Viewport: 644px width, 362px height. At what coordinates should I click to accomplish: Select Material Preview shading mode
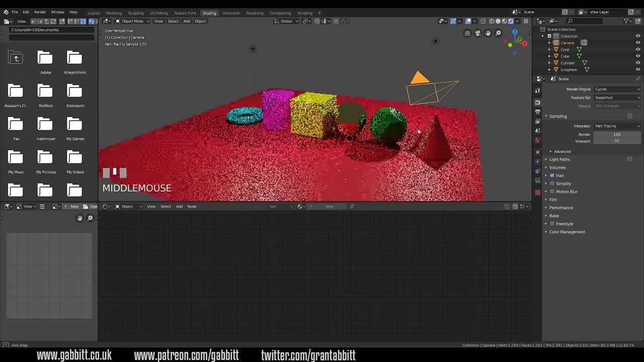504,21
